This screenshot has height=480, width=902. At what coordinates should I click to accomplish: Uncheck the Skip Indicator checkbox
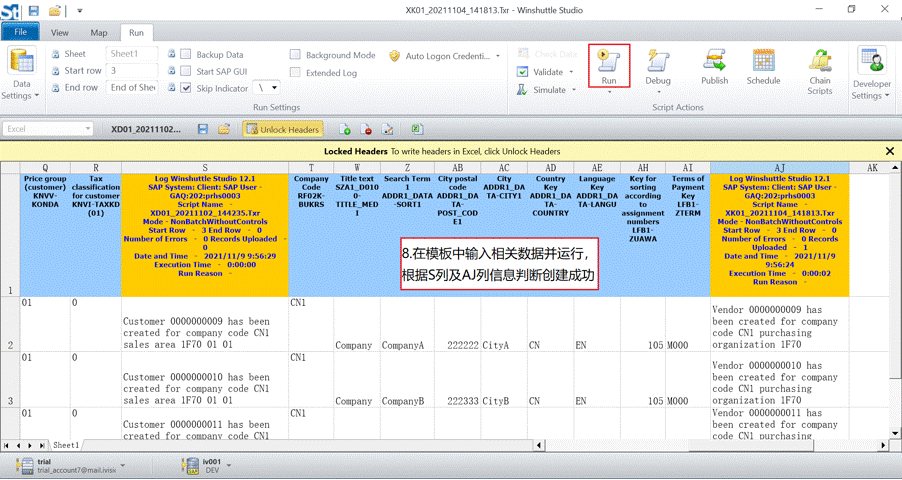tap(186, 88)
